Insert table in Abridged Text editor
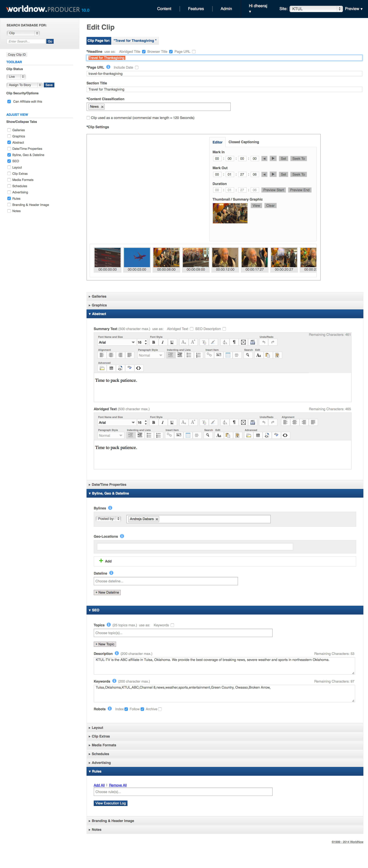368x868 pixels. click(188, 435)
